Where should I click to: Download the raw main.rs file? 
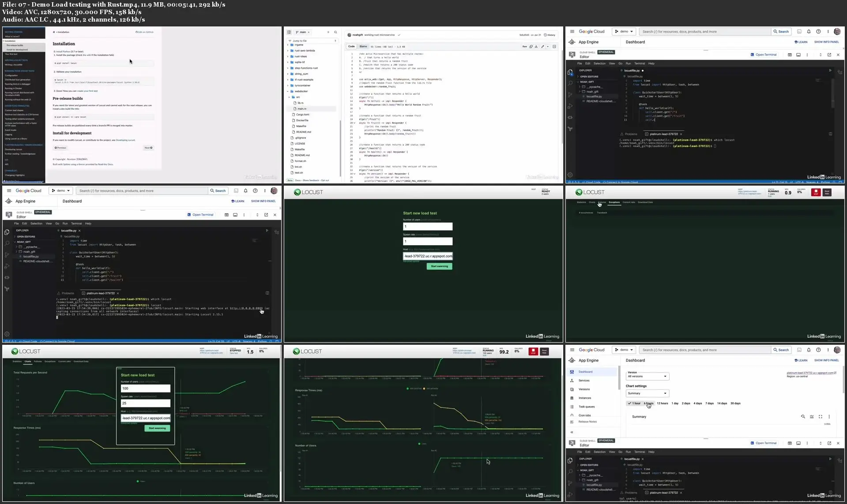pos(536,46)
